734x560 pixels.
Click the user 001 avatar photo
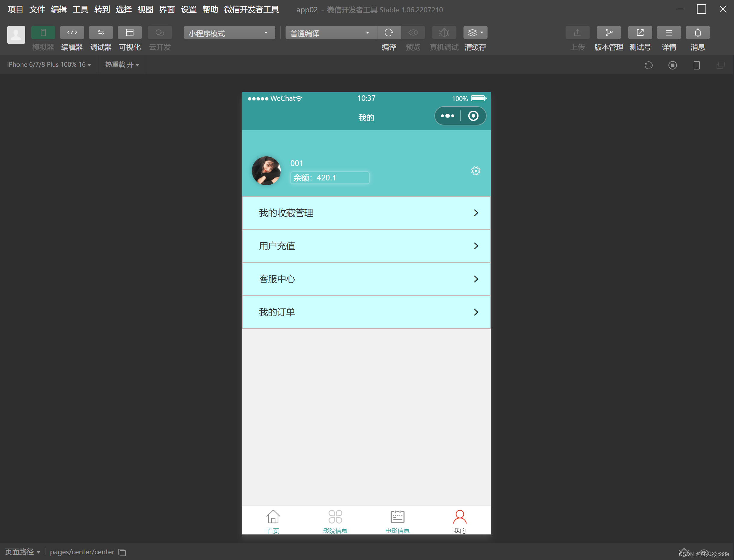point(266,171)
